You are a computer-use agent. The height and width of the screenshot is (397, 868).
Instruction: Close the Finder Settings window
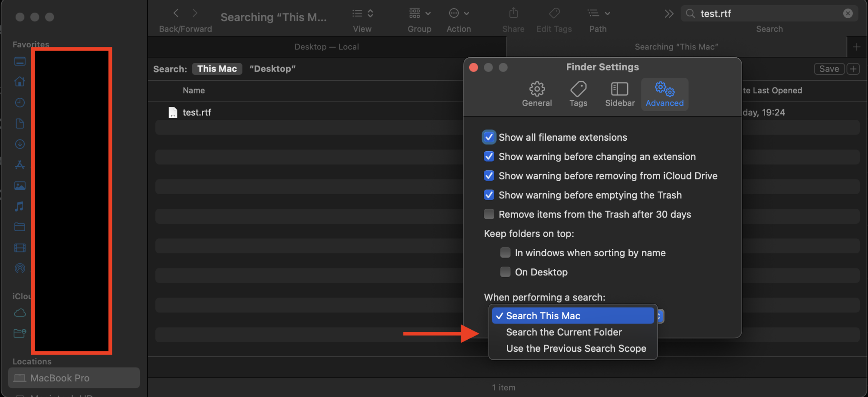(473, 67)
